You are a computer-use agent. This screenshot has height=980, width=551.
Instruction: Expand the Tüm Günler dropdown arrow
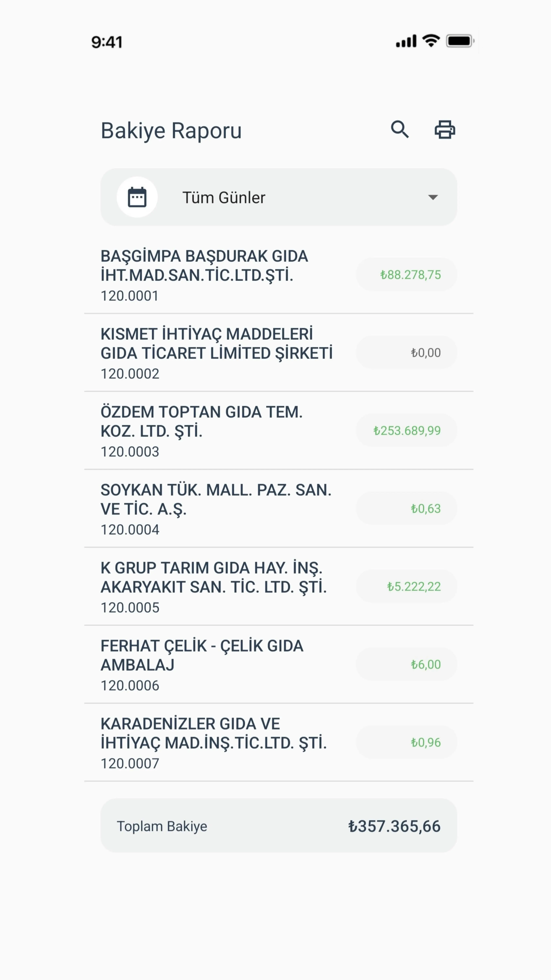coord(433,197)
